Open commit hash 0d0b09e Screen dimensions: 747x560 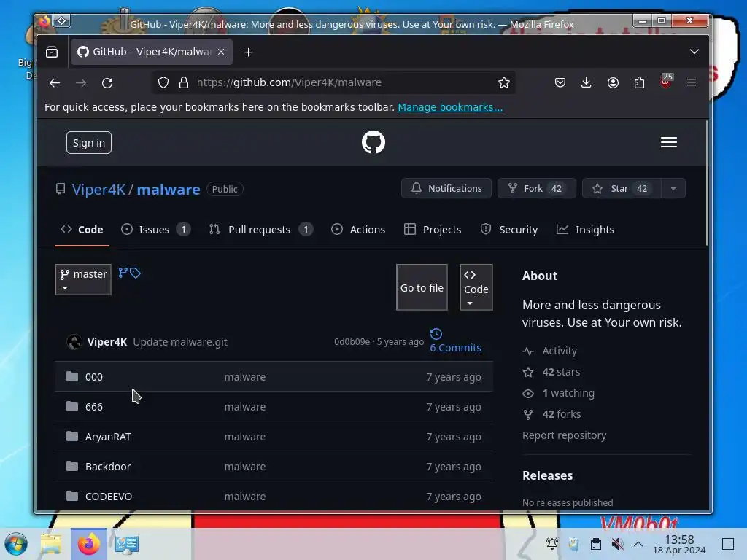[352, 341]
